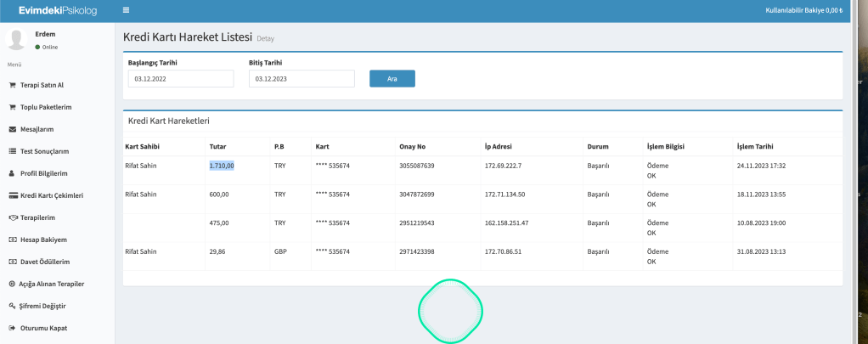Click the date 10.08.2023 19:00
Viewport: 868px width, 344px height.
(761, 223)
